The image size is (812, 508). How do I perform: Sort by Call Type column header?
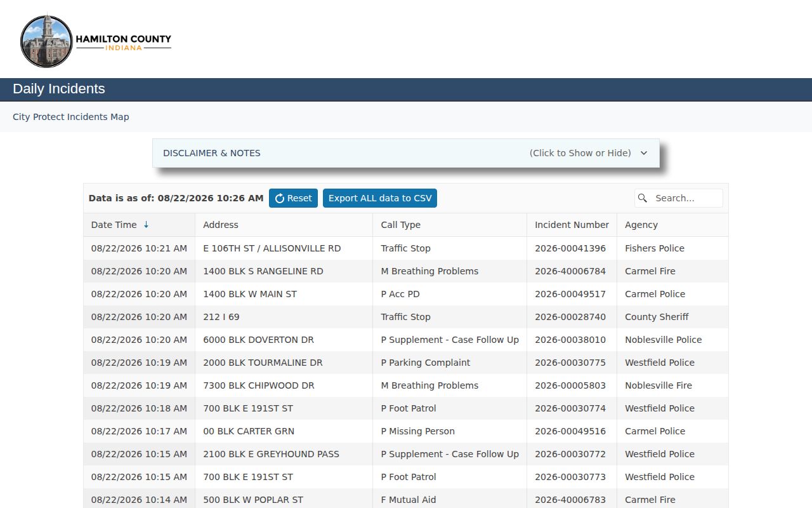(x=450, y=225)
